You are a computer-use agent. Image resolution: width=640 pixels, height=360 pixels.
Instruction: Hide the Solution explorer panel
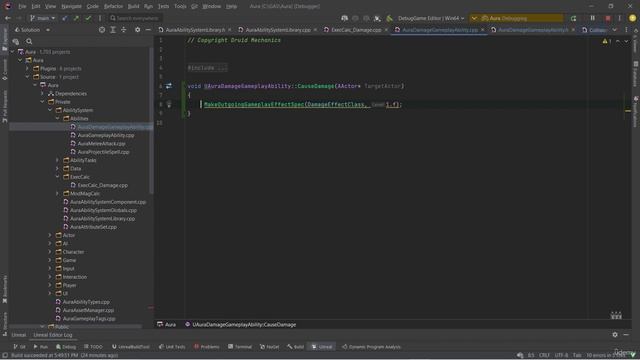pyautogui.click(x=148, y=30)
